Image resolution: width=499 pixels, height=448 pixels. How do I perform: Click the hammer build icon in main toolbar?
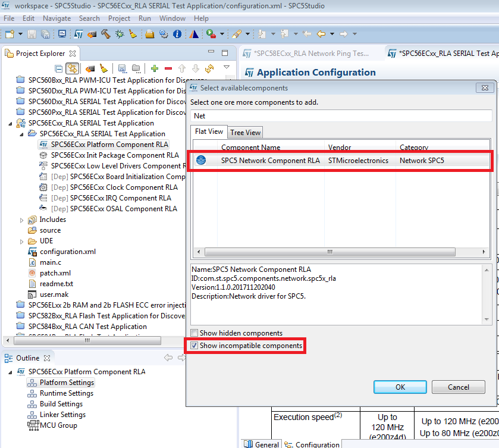(x=106, y=34)
